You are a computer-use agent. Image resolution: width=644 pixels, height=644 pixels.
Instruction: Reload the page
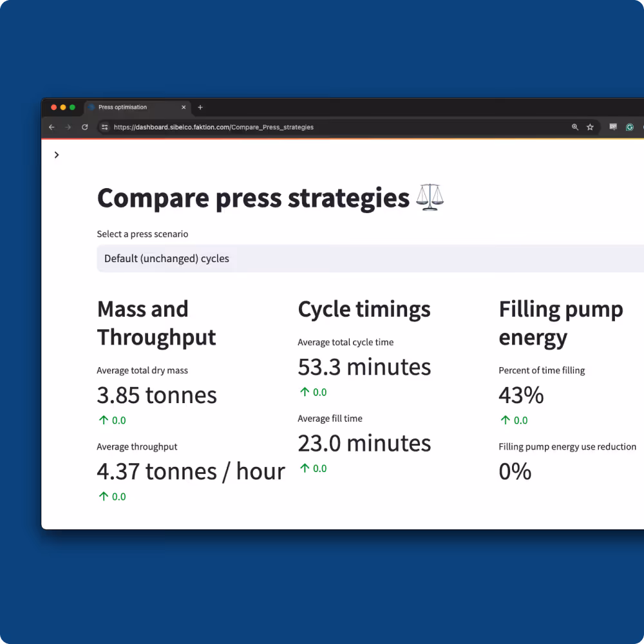coord(84,128)
